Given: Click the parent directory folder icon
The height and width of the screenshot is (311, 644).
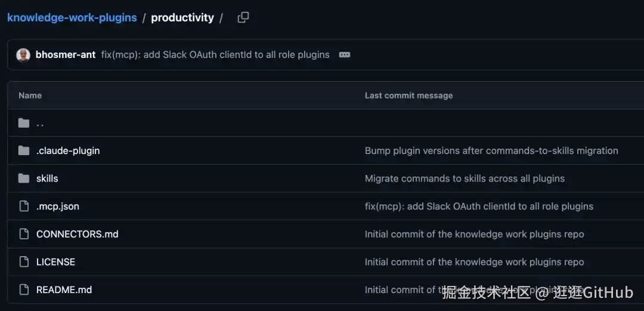Looking at the screenshot, I should (24, 123).
